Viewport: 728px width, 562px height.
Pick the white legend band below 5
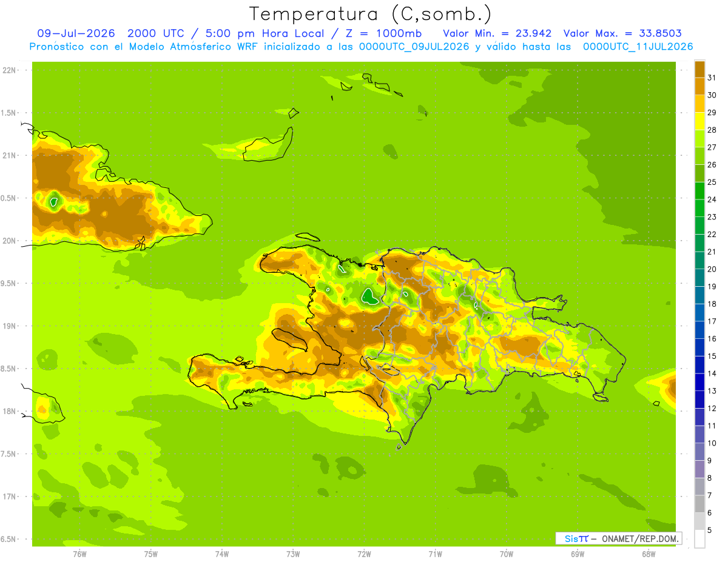coord(699,539)
